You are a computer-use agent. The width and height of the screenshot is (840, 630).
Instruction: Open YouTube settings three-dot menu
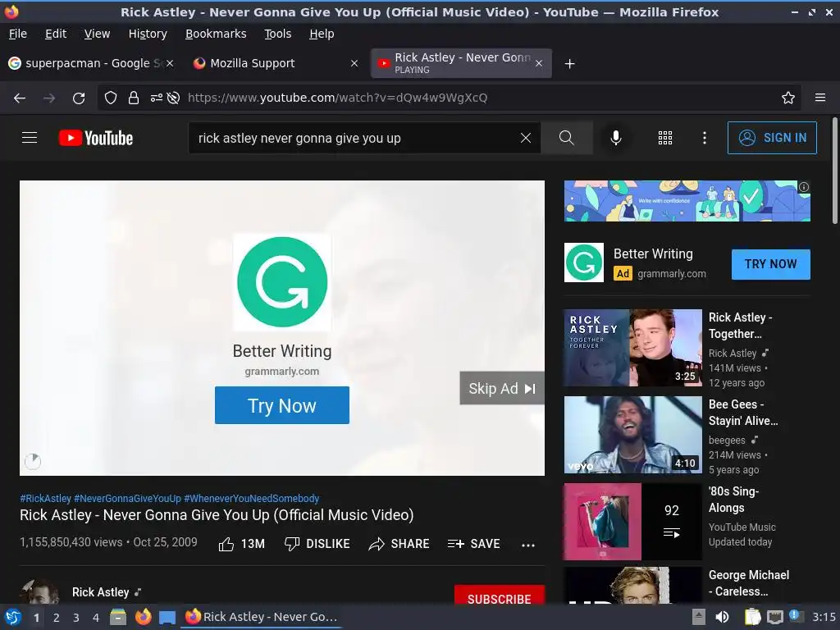click(x=705, y=138)
